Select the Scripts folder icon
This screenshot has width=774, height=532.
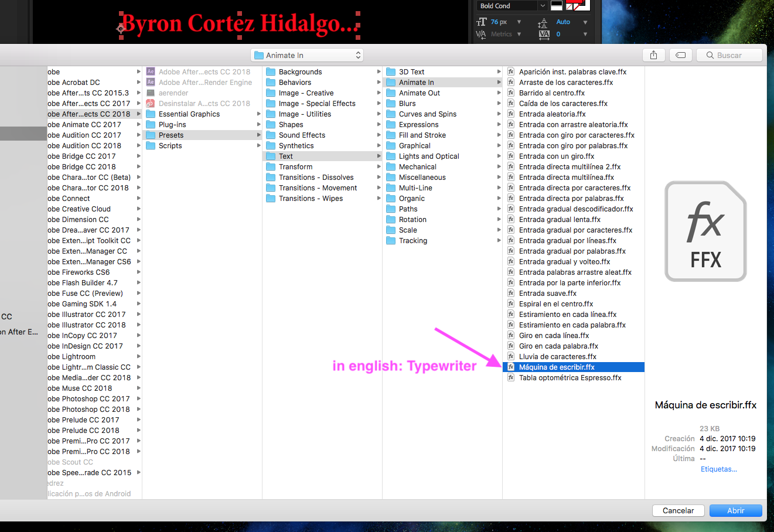click(x=151, y=146)
